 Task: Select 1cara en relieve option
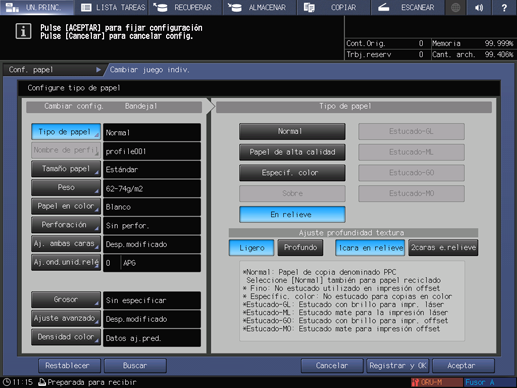pos(370,248)
